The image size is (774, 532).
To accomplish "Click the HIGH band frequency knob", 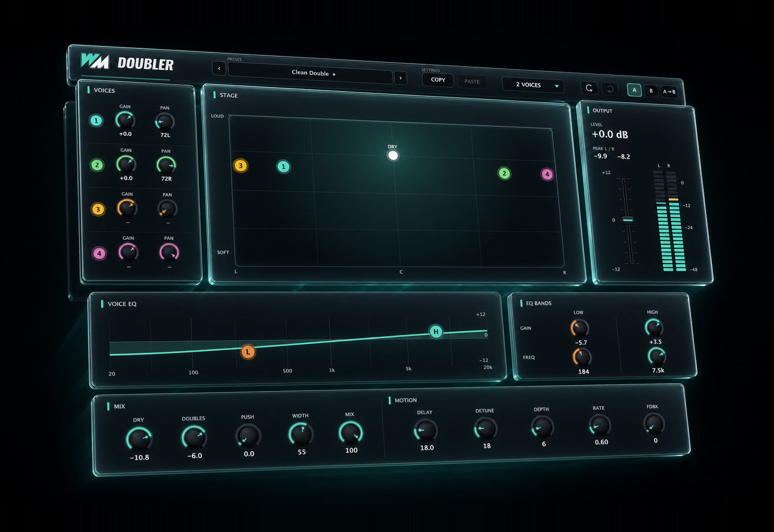I will 656,356.
